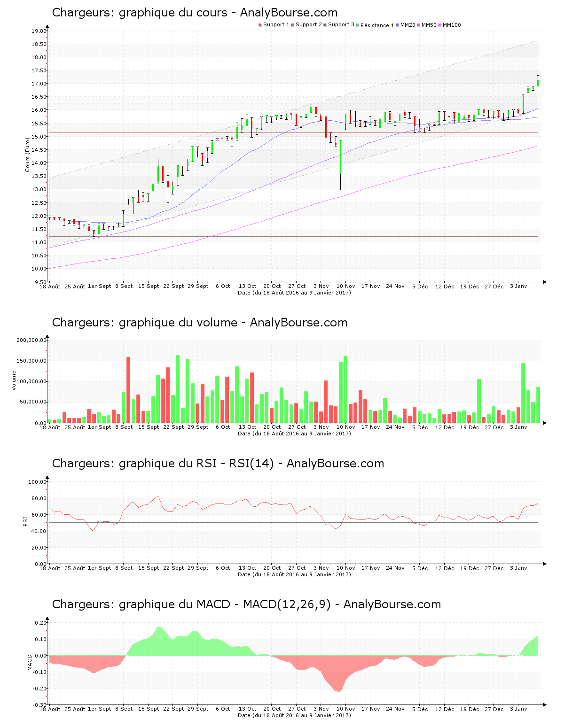
Task: Click the 'RSI' vertical axis label
Action: pyautogui.click(x=25, y=521)
